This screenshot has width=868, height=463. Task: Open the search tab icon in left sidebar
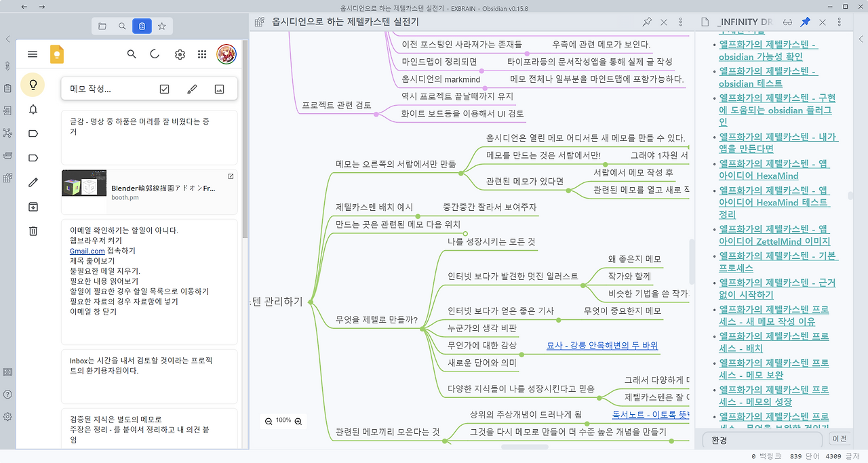click(122, 26)
